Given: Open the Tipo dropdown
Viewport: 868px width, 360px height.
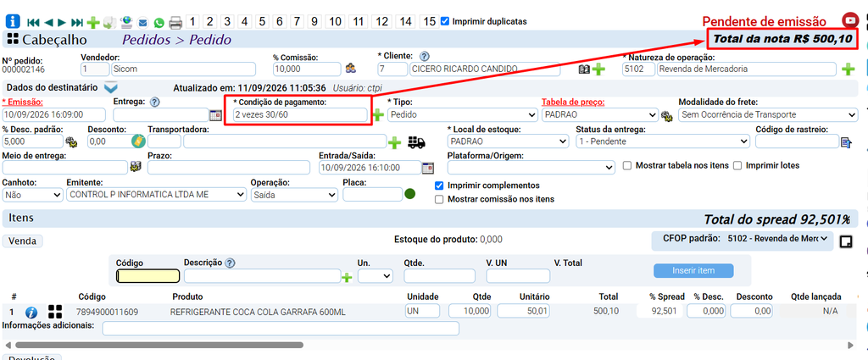Looking at the screenshot, I should (x=463, y=114).
